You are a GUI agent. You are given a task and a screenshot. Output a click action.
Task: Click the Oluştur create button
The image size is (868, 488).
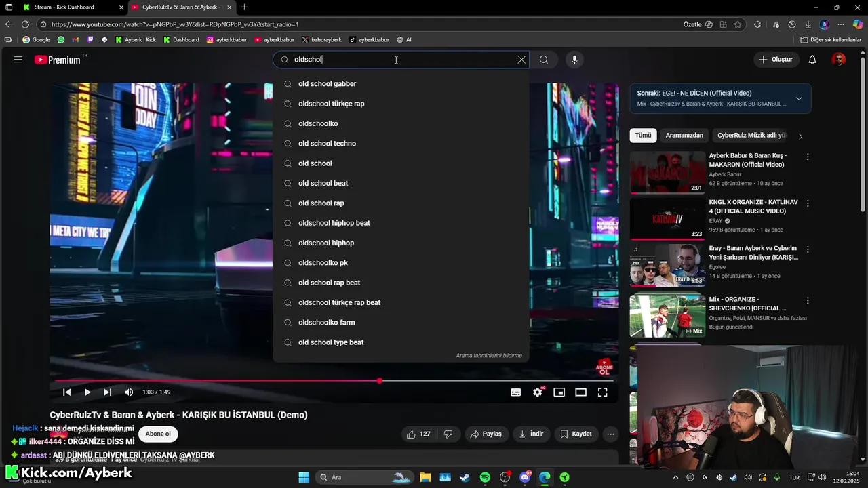(x=776, y=60)
